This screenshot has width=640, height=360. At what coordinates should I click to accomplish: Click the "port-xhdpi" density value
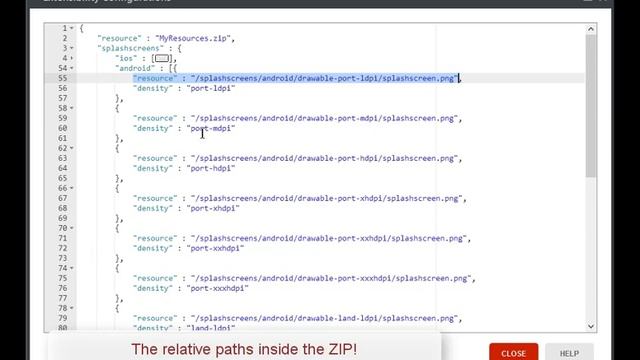point(213,208)
